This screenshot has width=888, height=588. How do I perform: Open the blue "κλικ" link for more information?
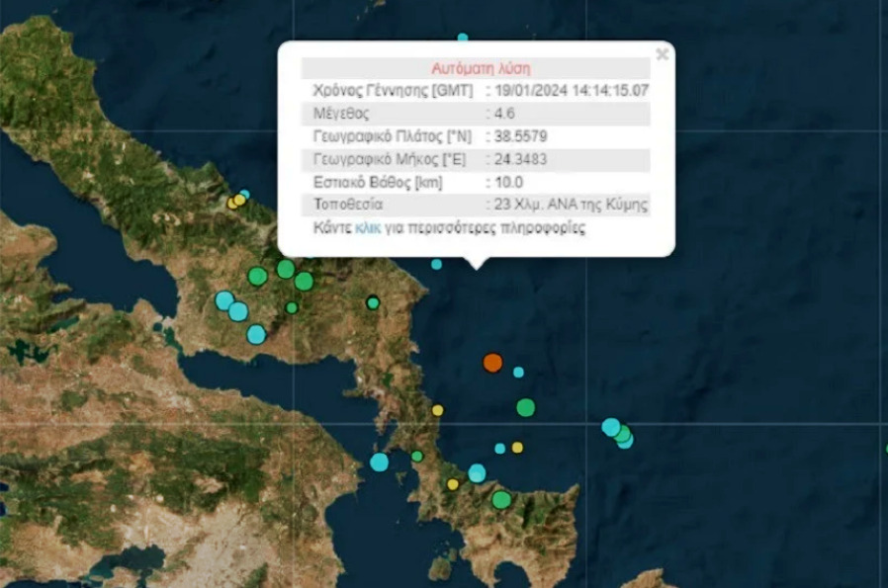367,228
